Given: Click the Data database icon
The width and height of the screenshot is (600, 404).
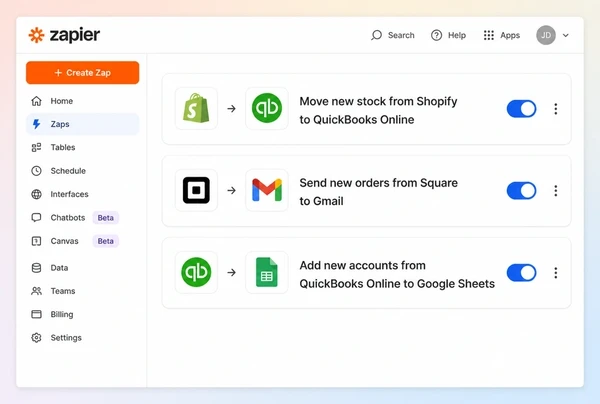Looking at the screenshot, I should tap(36, 268).
